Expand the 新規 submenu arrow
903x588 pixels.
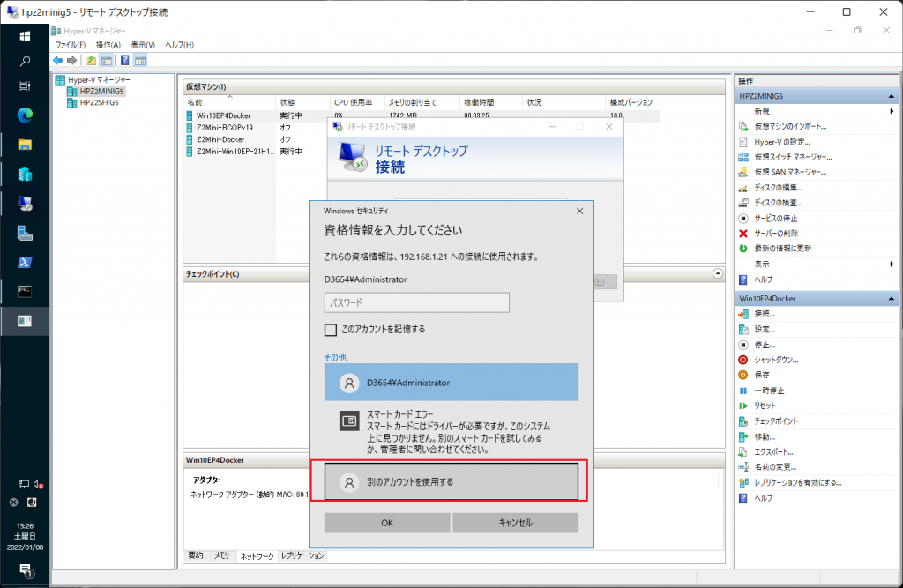(x=892, y=111)
